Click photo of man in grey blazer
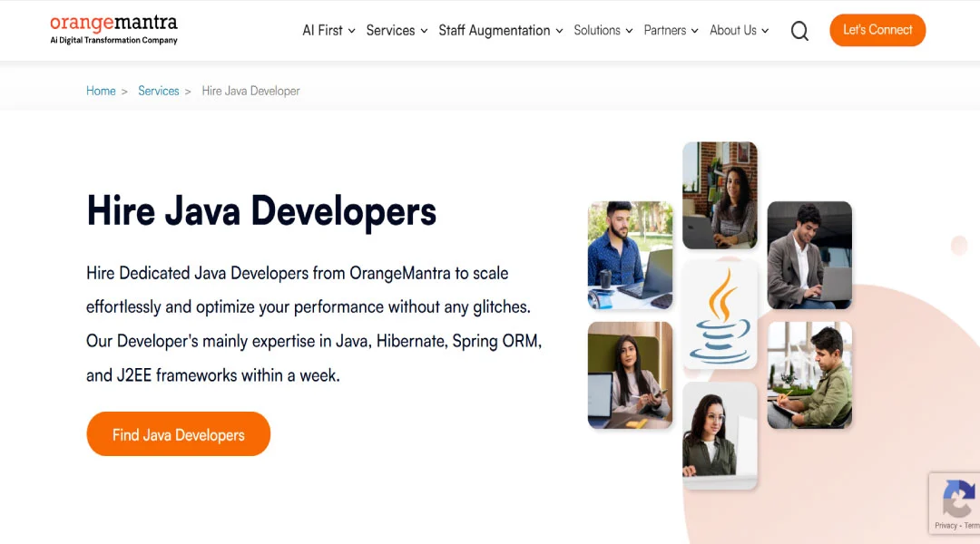980x544 pixels. (809, 255)
